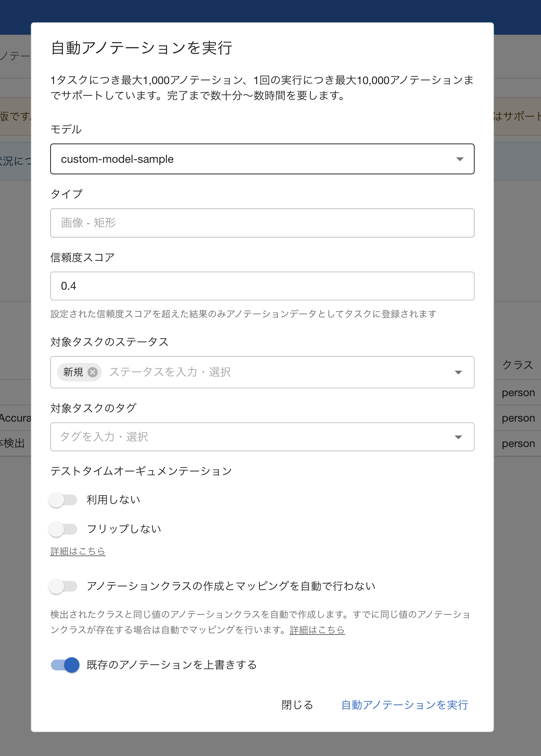Disable 既存のアノテーションを上書きする switch

(65, 665)
